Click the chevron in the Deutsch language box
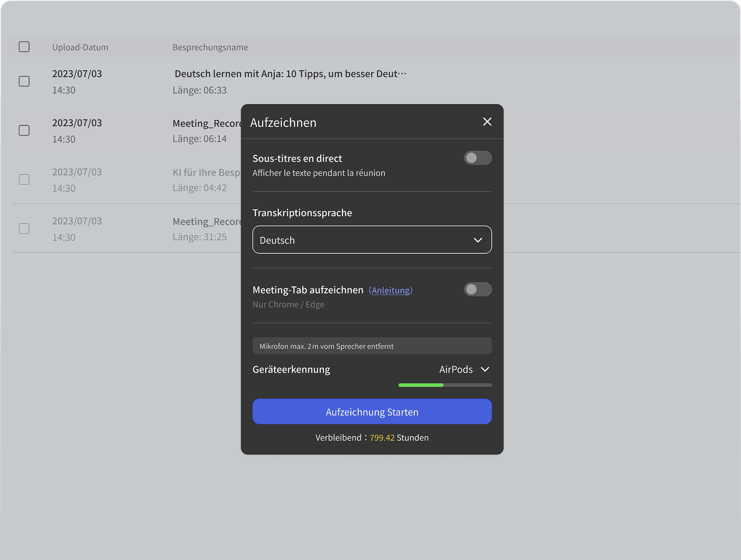 point(478,240)
